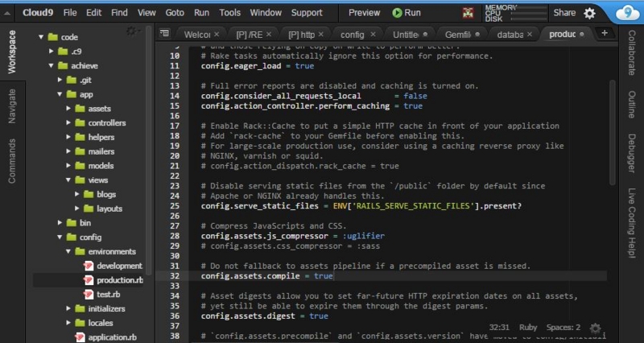Expand the controllers folder
Screen dimensions: 644x343
tap(68, 123)
